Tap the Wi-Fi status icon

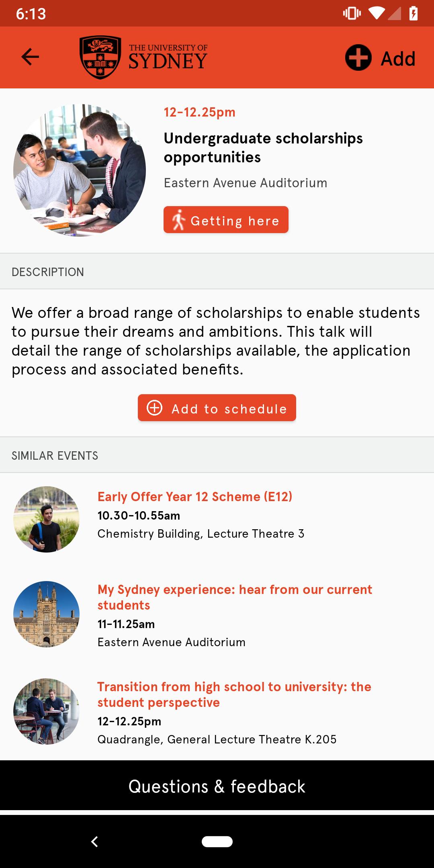(376, 14)
